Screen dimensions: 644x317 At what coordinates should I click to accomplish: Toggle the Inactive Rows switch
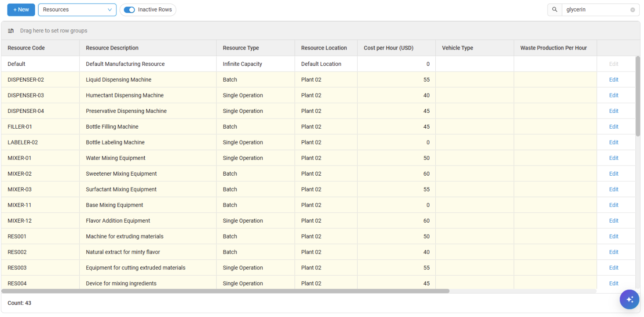point(129,10)
